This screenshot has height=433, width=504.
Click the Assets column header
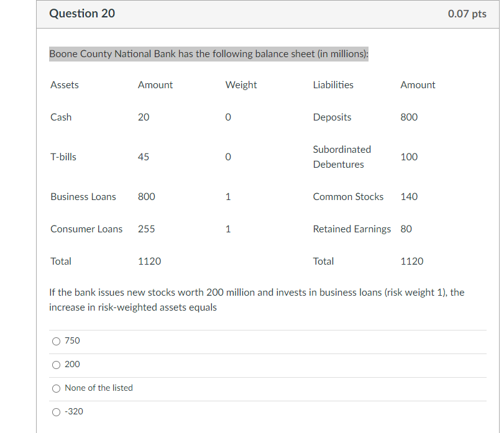tap(65, 84)
